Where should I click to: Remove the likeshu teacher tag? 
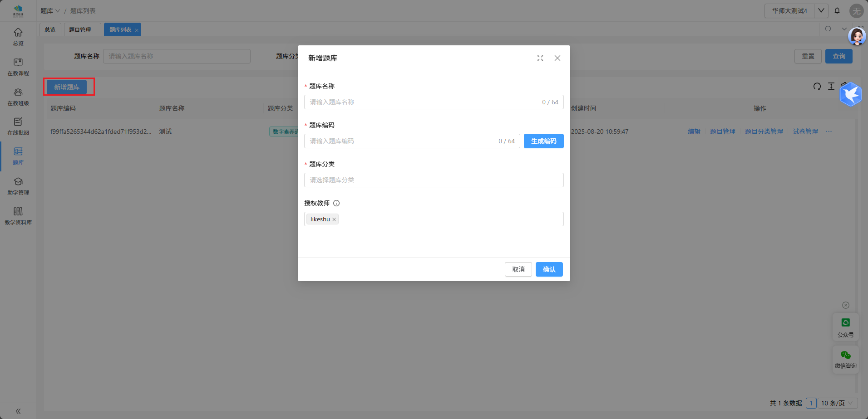334,219
